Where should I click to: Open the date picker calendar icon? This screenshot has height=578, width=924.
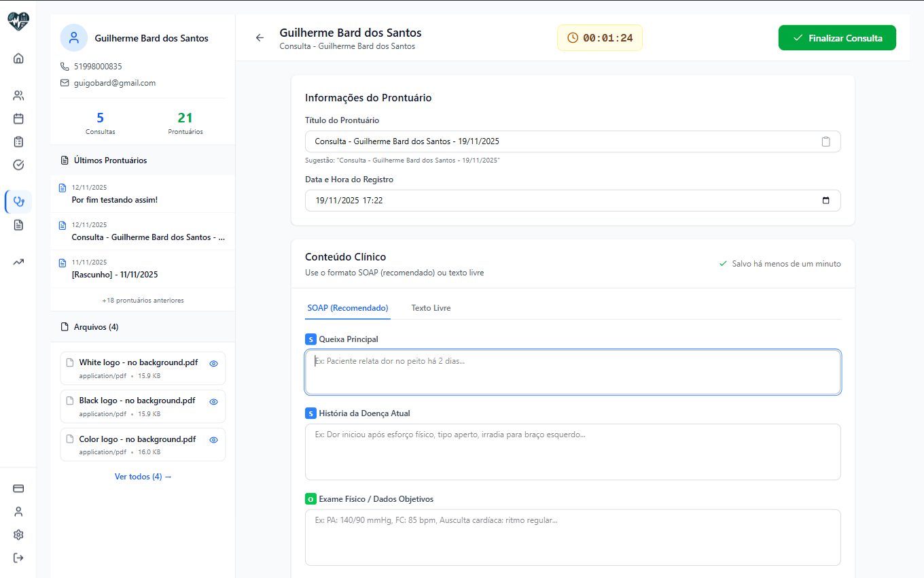825,201
